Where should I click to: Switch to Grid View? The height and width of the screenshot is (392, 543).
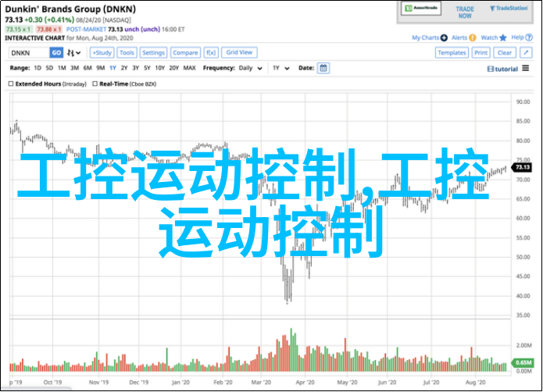(x=240, y=52)
